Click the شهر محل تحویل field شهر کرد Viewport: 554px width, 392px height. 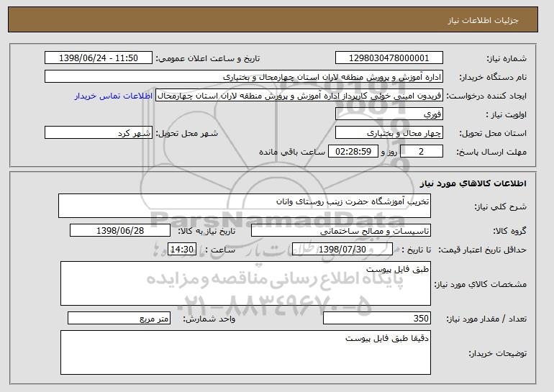99,133
